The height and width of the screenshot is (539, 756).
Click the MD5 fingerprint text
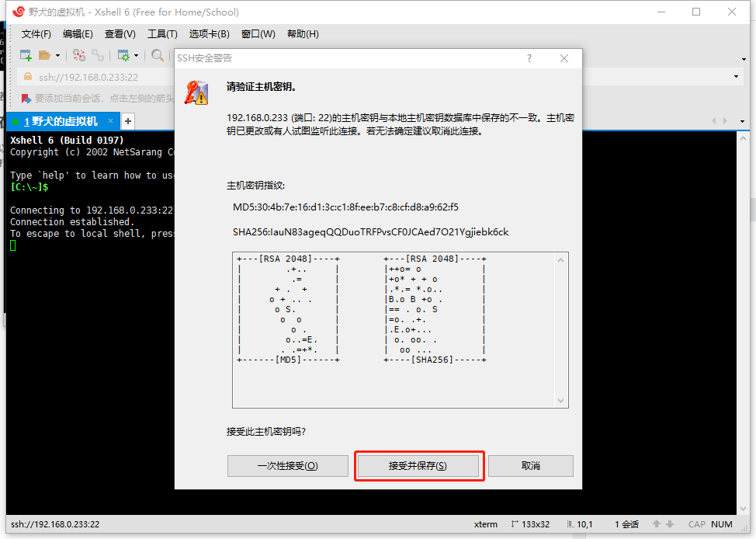[345, 207]
